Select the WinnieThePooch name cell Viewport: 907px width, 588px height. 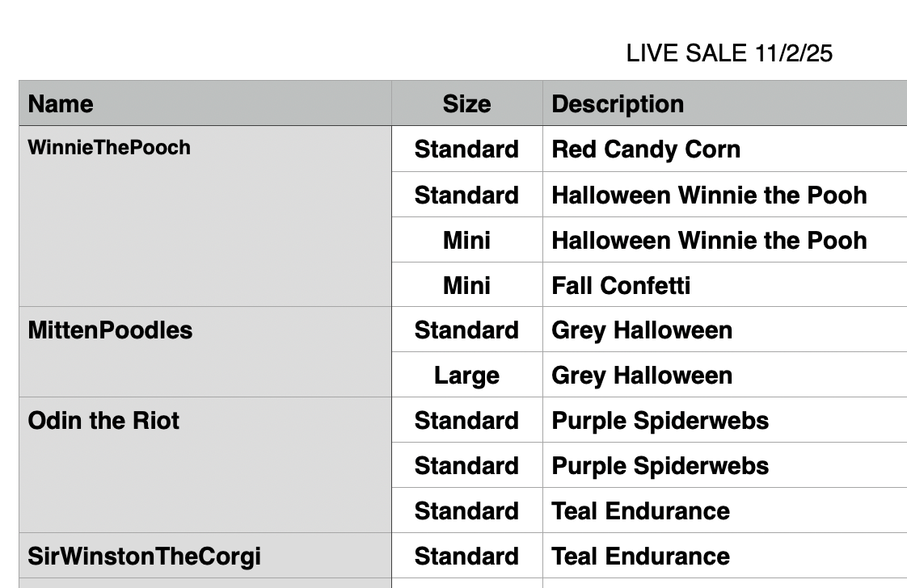(109, 148)
